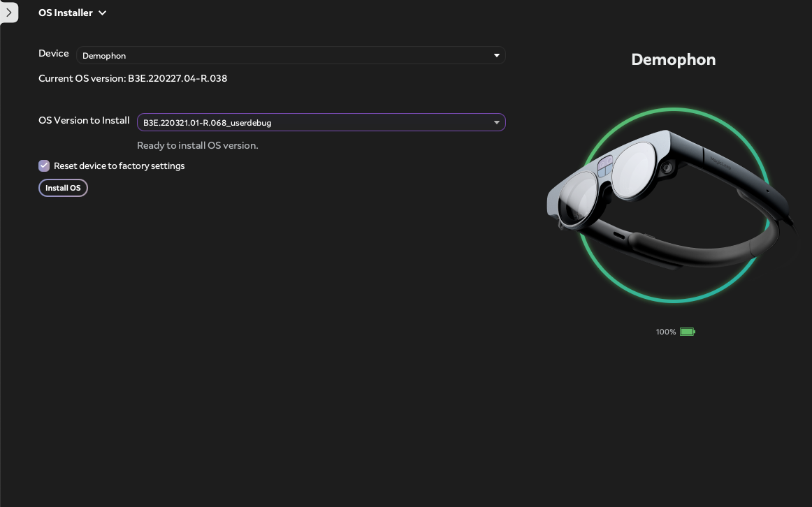Click the OS Installer title label
812x507 pixels.
coord(66,13)
